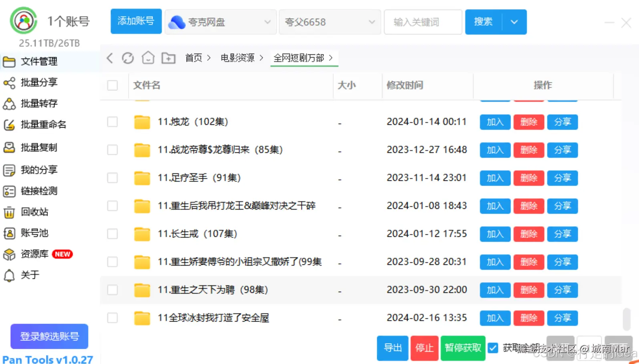Check the box for 11全球冰封我打造了安全屋
Viewport: 639px width, 364px height.
pos(113,318)
